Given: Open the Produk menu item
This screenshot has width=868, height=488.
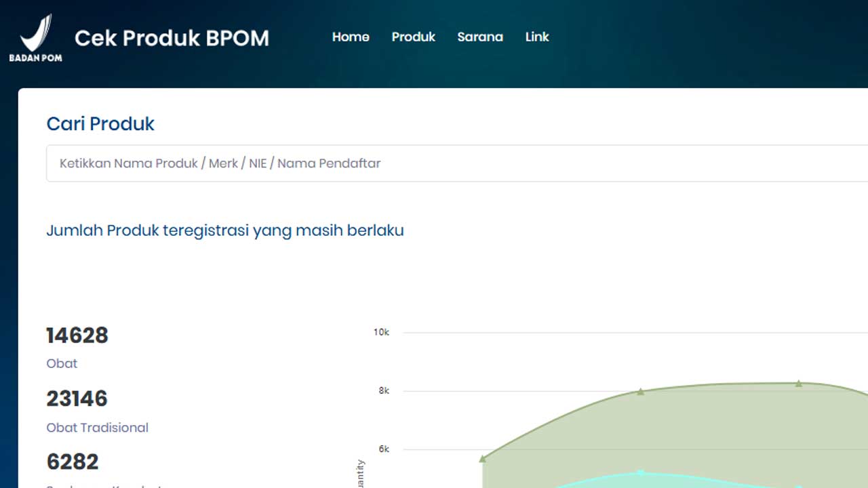Looking at the screenshot, I should 413,37.
